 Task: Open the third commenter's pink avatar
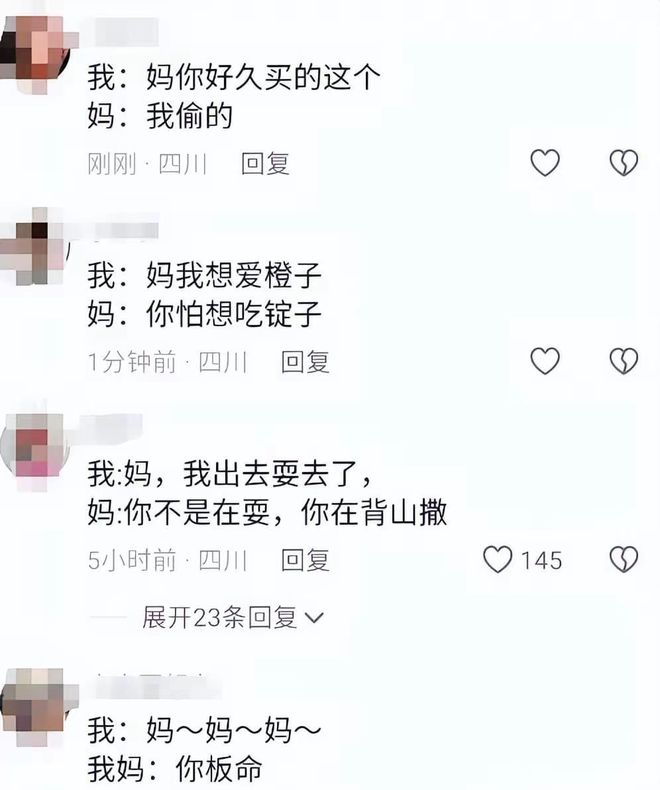34,446
